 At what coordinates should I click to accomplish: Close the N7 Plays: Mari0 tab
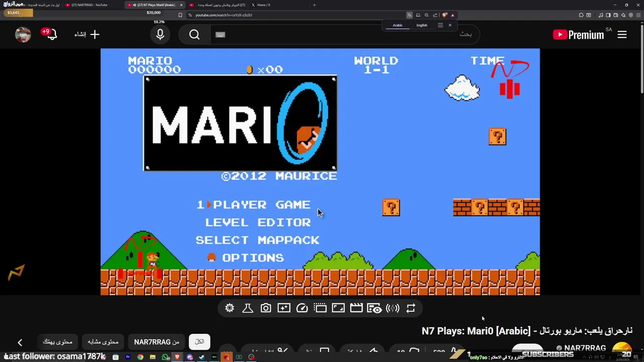[x=181, y=5]
